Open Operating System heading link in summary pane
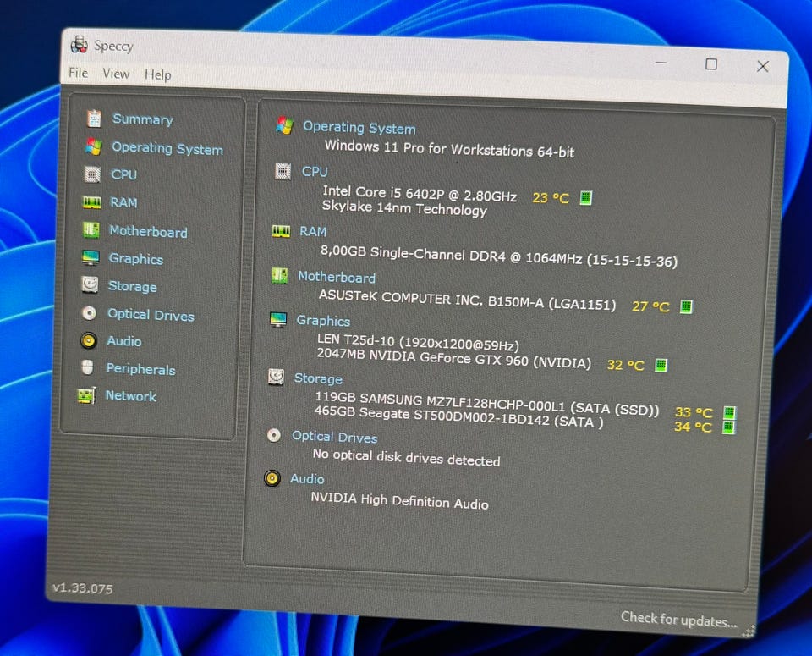The width and height of the screenshot is (812, 656). [x=359, y=128]
